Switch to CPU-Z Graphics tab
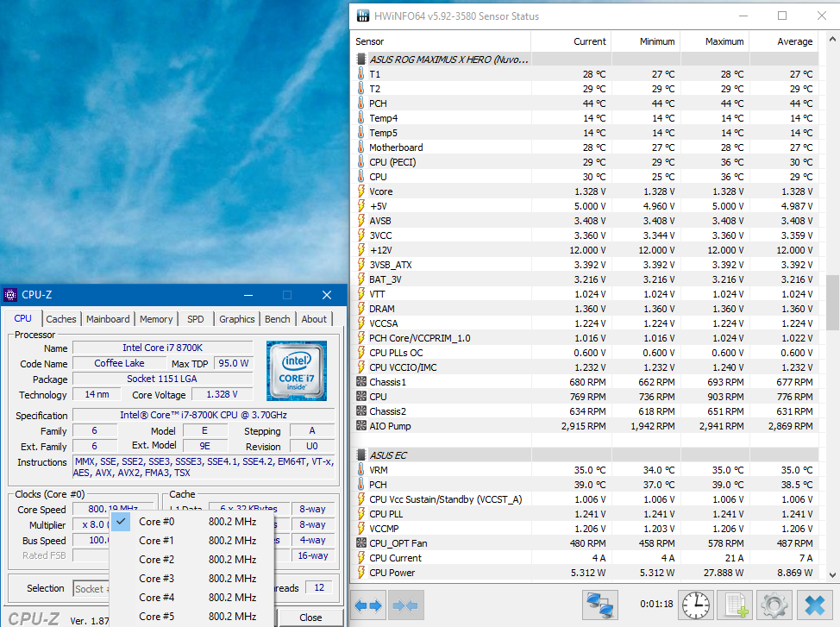 [237, 319]
